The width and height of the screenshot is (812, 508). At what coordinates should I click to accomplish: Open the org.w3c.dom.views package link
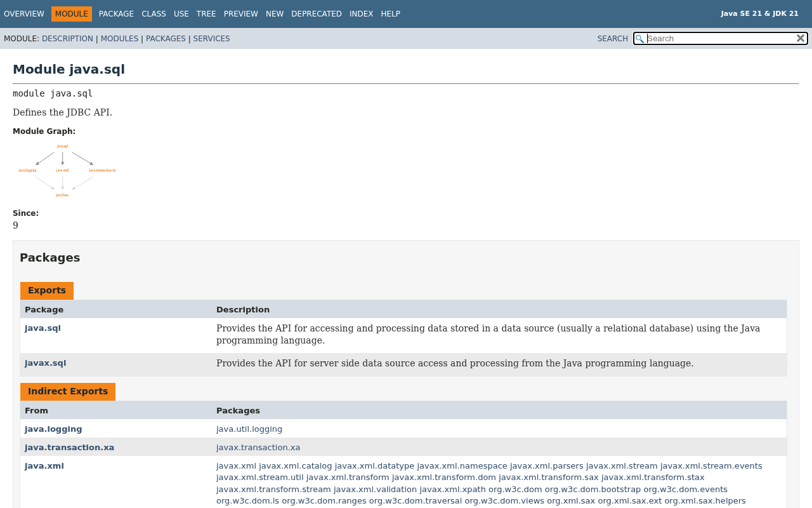504,501
